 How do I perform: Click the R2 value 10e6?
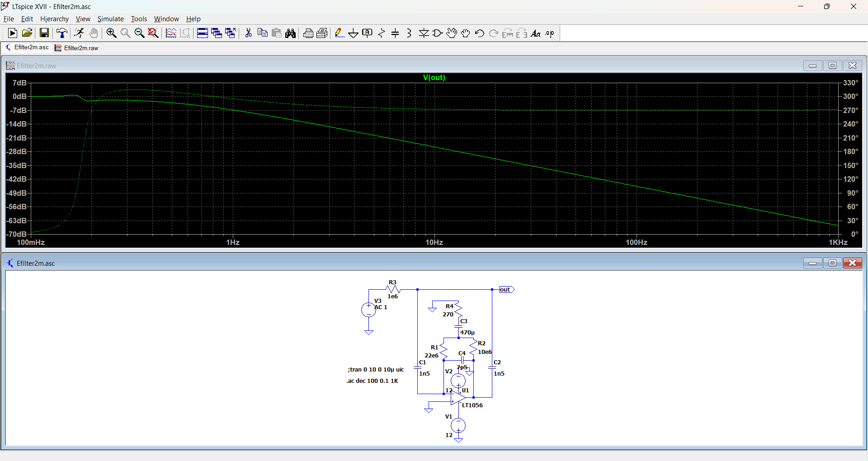tap(485, 352)
